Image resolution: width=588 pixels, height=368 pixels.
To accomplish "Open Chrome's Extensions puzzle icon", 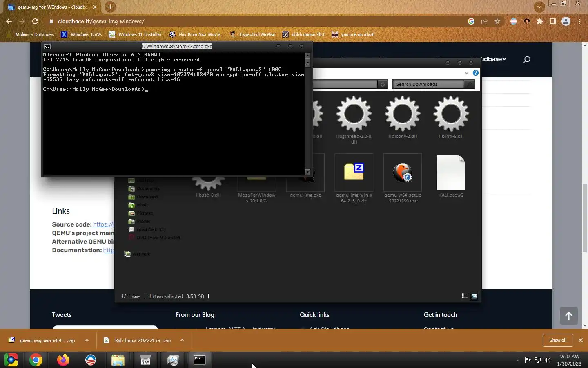I will click(x=540, y=21).
